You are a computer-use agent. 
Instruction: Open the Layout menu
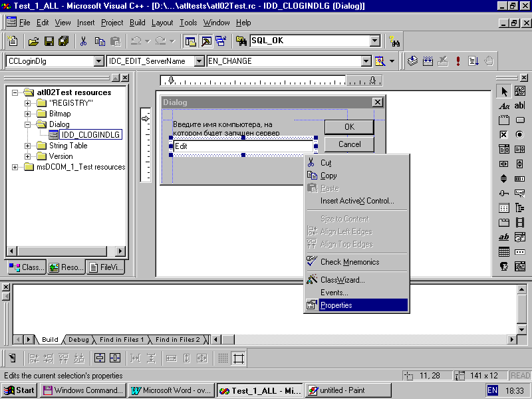point(162,23)
